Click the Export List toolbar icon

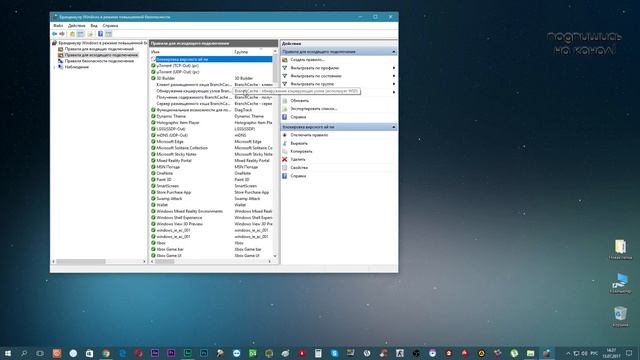[x=91, y=34]
